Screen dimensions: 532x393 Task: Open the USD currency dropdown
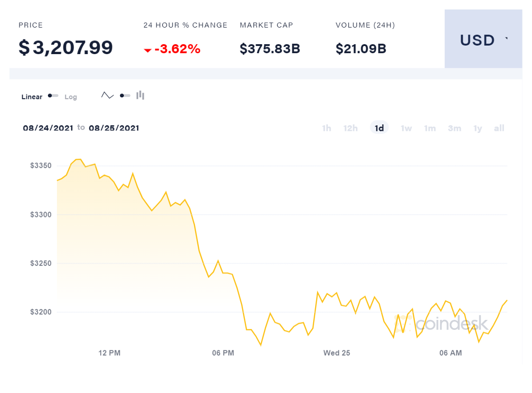click(483, 40)
